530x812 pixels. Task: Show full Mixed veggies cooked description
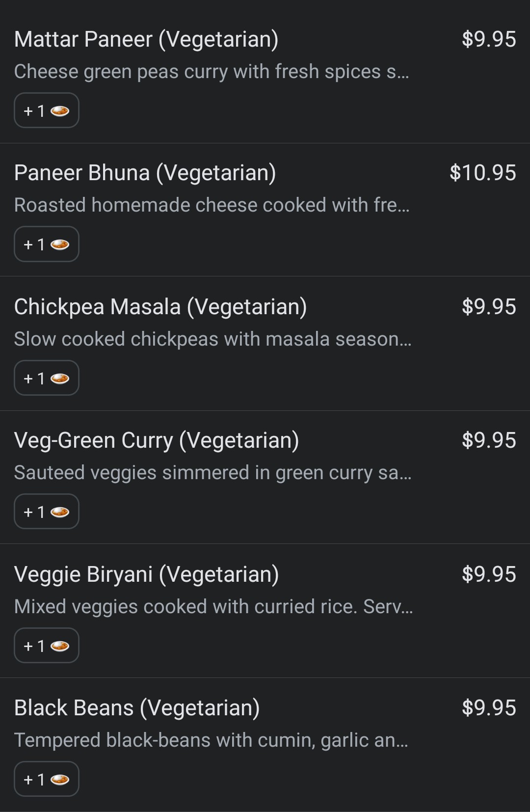tap(213, 607)
